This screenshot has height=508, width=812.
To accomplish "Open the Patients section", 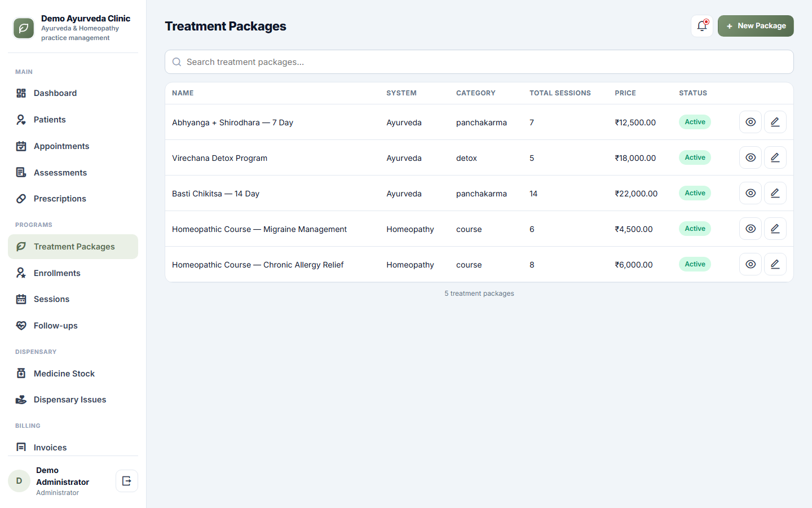I will coord(73,120).
